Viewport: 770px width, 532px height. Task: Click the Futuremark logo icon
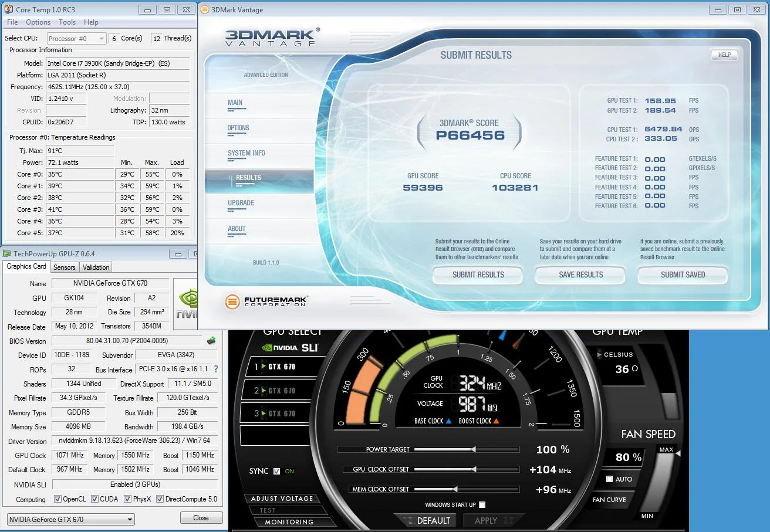pos(233,302)
